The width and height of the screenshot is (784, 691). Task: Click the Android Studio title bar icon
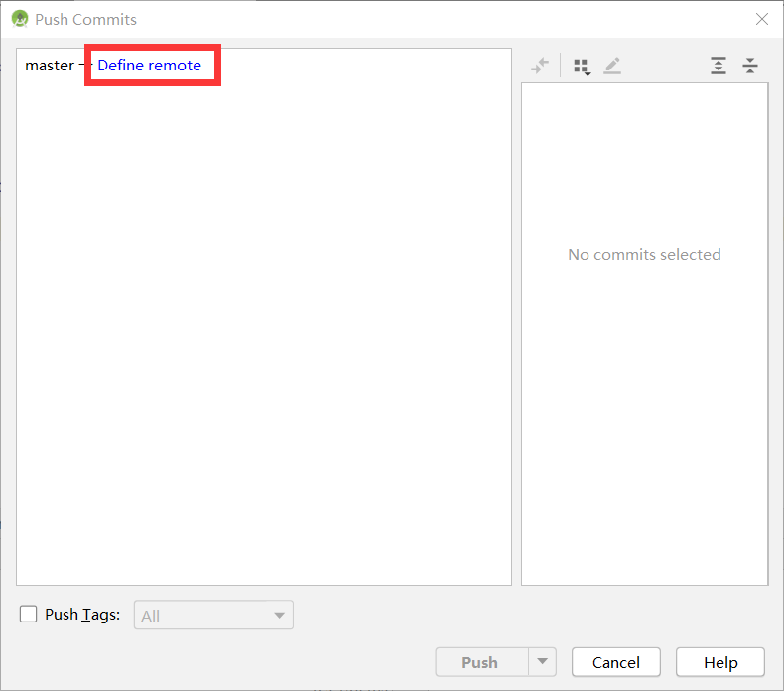[x=20, y=19]
